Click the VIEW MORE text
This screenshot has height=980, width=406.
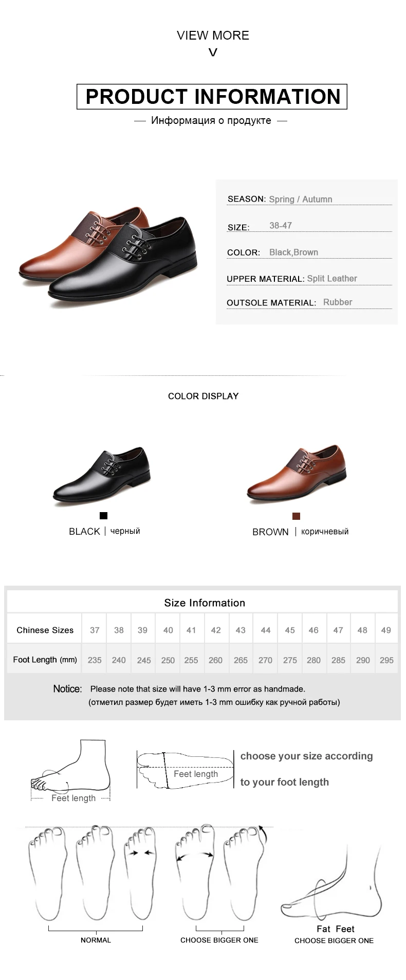(213, 35)
